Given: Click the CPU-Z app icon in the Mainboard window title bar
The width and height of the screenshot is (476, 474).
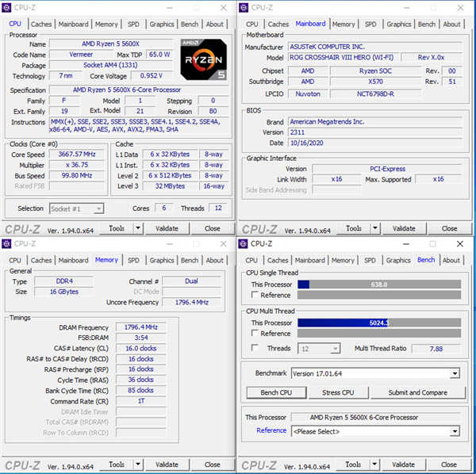Looking at the screenshot, I should (244, 8).
